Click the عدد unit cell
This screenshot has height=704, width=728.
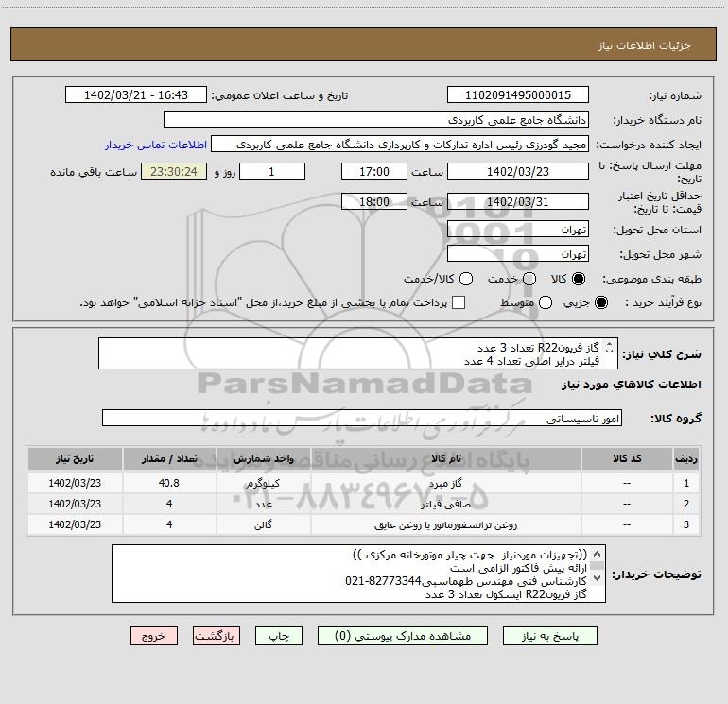click(263, 504)
